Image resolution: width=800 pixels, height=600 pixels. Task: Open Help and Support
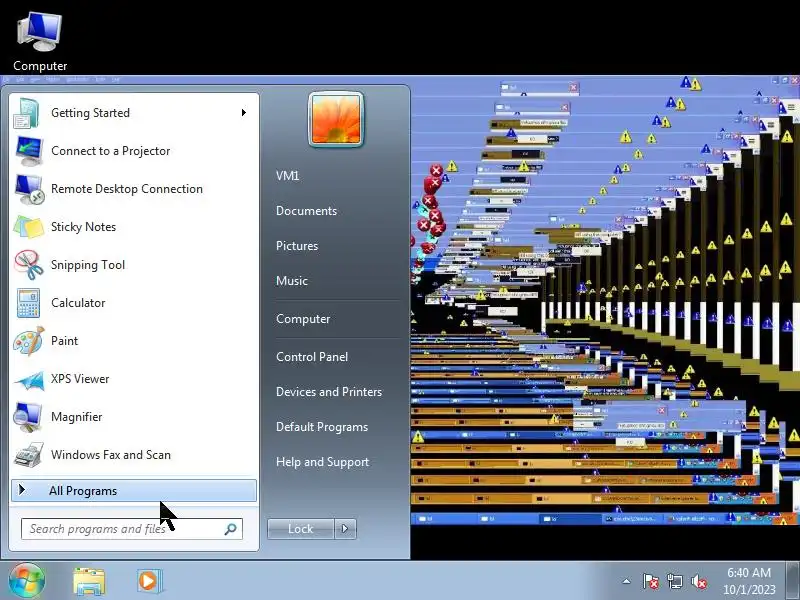coord(322,462)
